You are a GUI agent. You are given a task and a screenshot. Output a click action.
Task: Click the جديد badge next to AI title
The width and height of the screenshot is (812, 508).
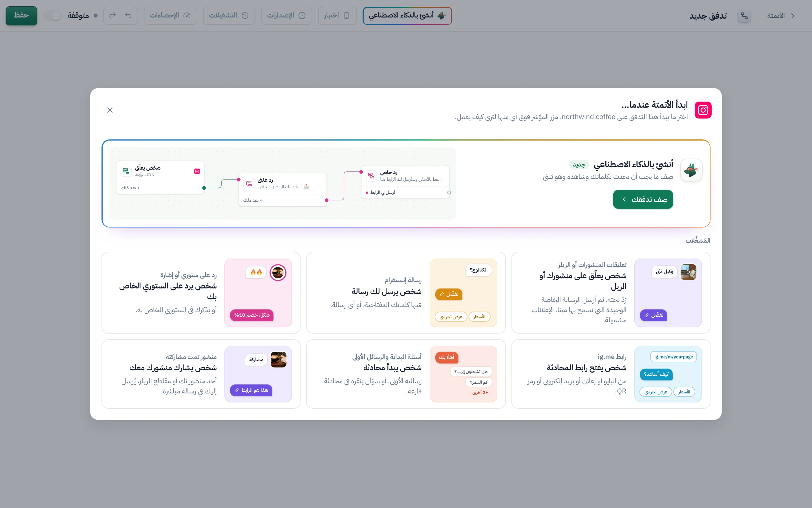click(x=579, y=165)
